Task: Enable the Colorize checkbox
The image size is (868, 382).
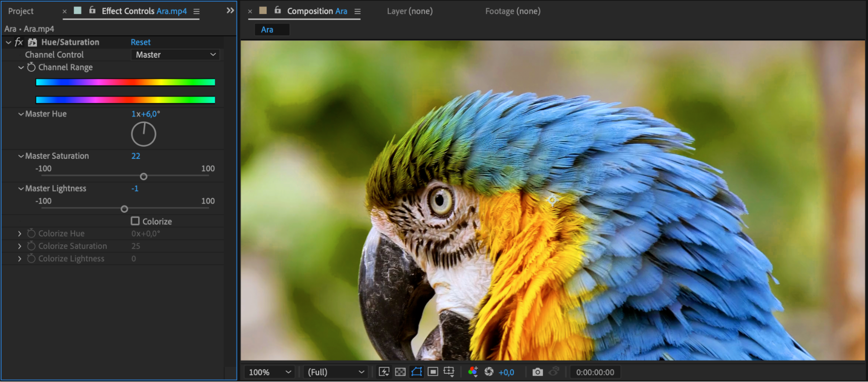Action: 135,221
